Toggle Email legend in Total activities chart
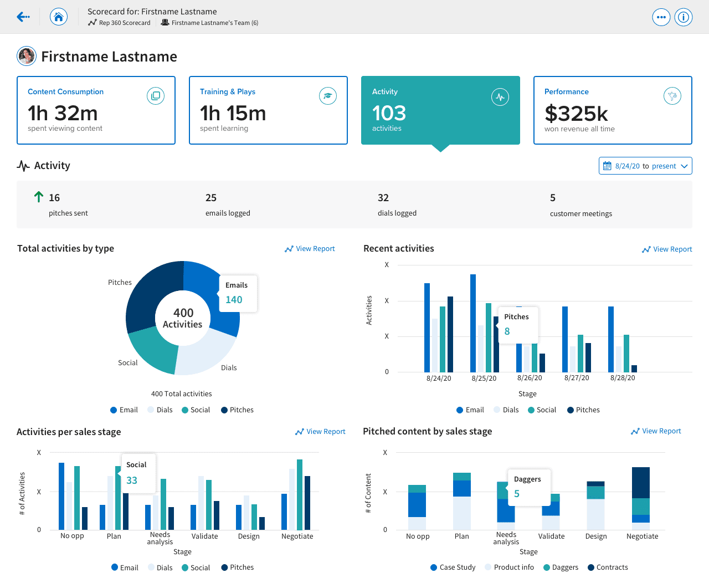This screenshot has width=709, height=588. [124, 410]
